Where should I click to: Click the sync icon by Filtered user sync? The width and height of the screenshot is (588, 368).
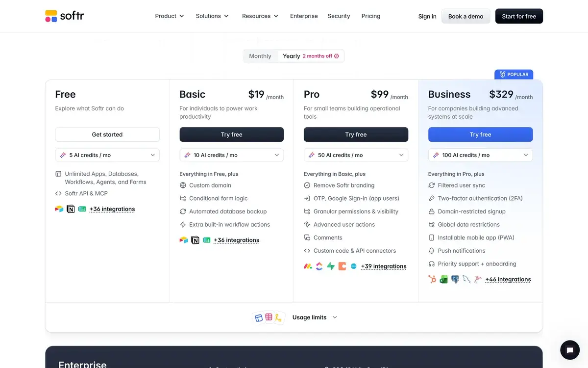[x=432, y=185]
